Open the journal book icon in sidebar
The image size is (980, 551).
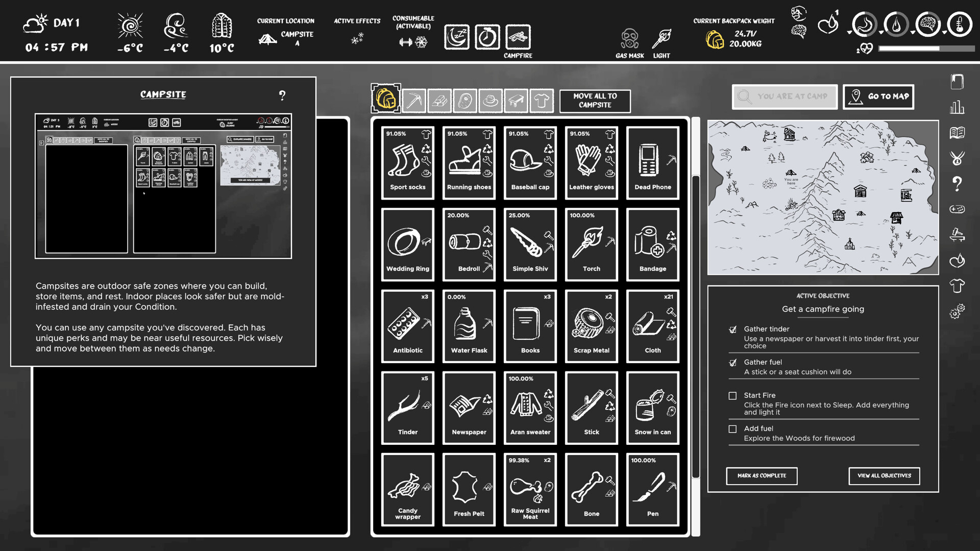958,134
